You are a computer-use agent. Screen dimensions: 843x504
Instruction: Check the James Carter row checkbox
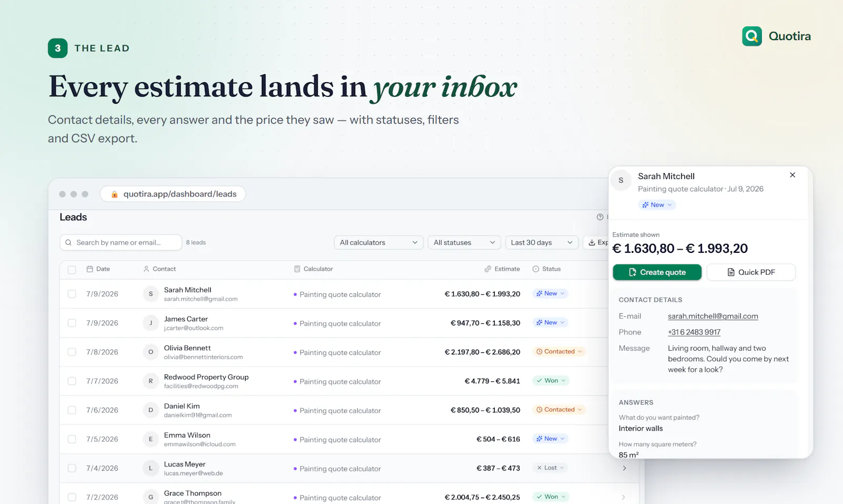tap(72, 323)
